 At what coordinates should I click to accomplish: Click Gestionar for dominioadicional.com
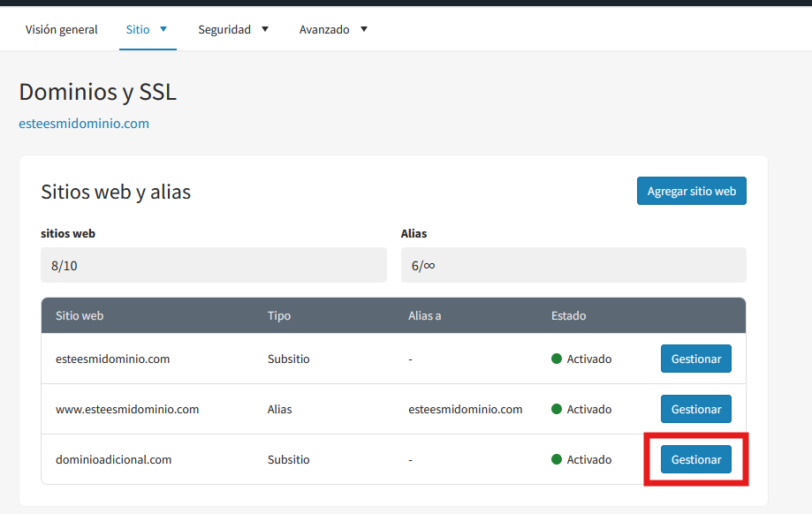coord(696,459)
